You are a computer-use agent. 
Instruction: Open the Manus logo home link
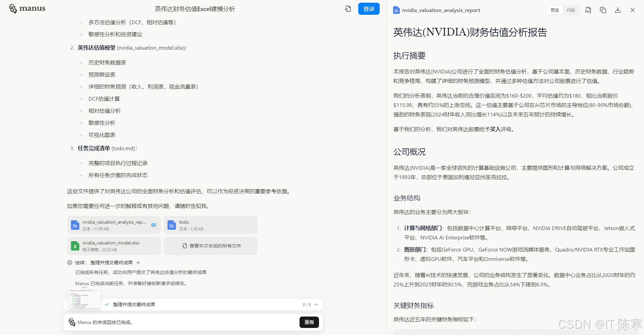[27, 8]
